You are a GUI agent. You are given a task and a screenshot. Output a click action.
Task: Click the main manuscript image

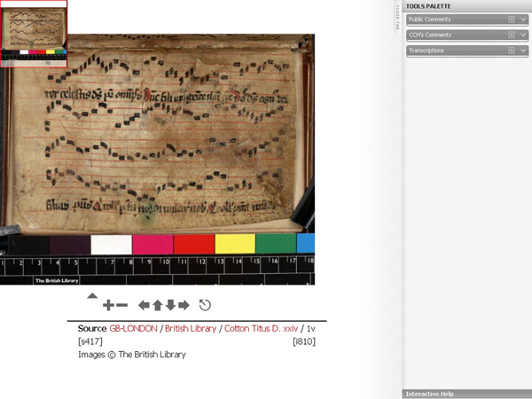[157, 159]
